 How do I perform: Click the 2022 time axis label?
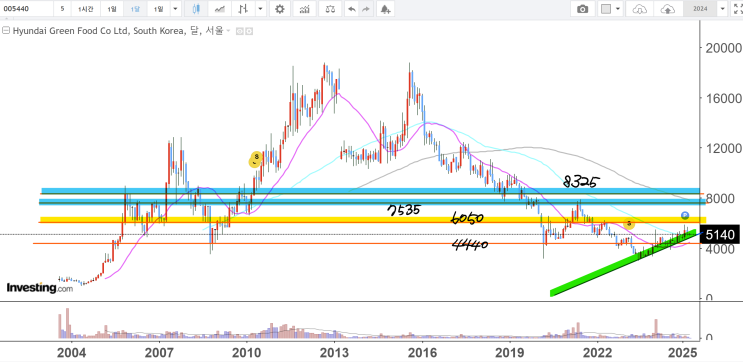(597, 353)
